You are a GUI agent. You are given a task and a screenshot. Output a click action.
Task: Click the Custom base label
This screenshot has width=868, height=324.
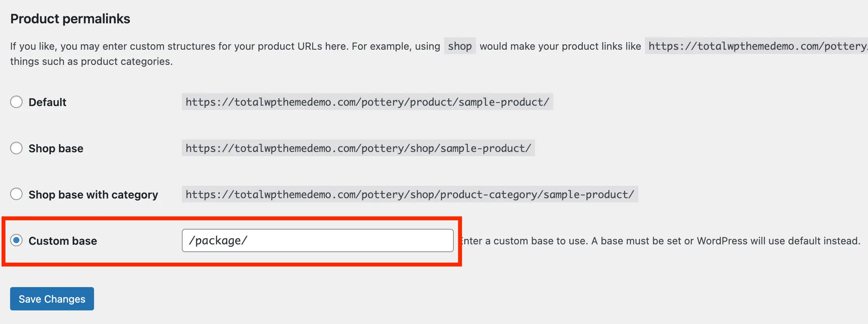coord(63,240)
